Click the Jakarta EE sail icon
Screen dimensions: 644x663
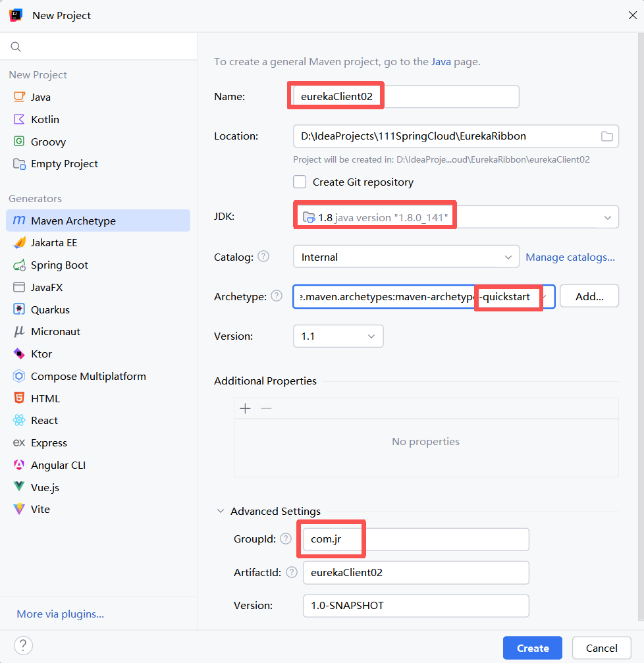(x=19, y=243)
